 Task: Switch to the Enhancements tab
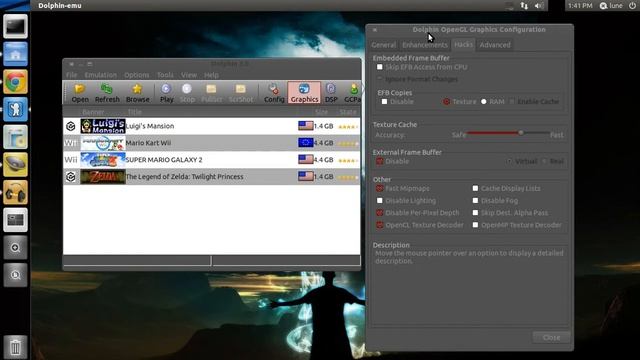coord(425,45)
